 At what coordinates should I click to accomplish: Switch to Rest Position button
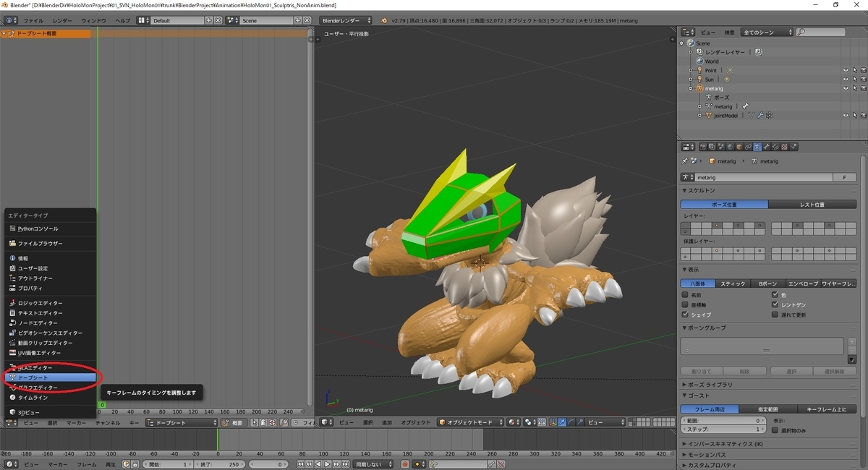pos(812,205)
